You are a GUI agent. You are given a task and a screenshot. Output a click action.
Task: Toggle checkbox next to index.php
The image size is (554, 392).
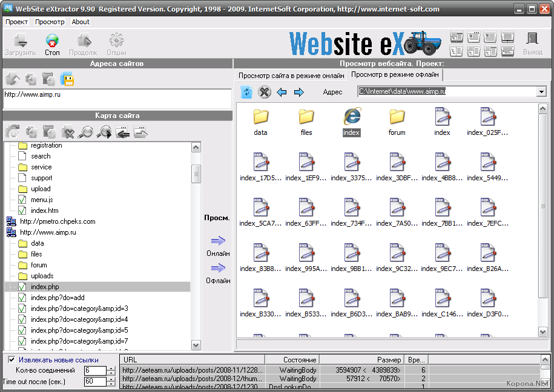pyautogui.click(x=22, y=287)
